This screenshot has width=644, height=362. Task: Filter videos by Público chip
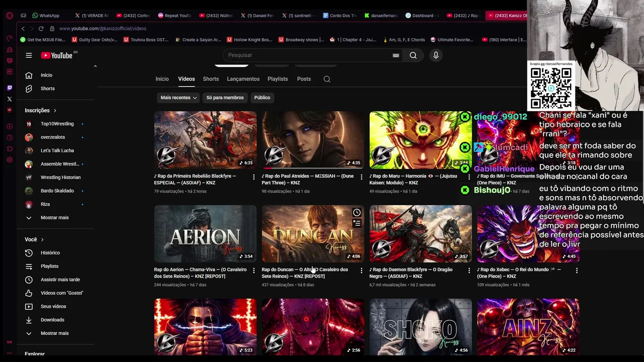[262, 98]
